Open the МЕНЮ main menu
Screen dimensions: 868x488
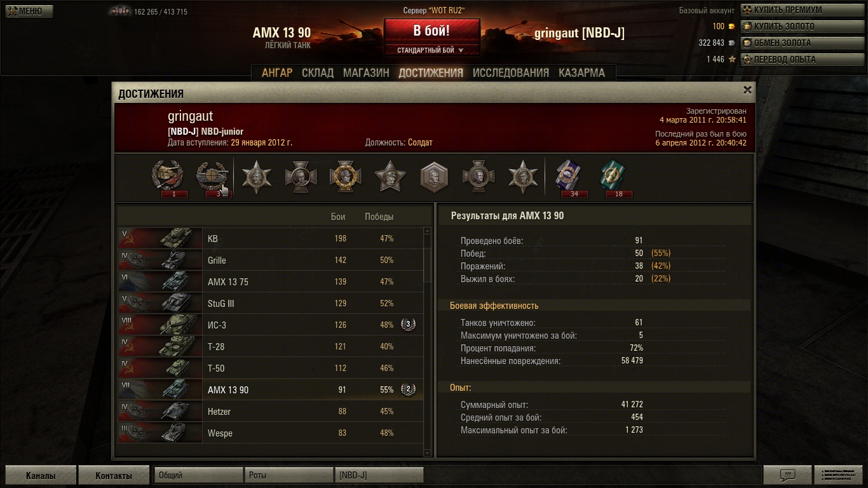coord(29,11)
